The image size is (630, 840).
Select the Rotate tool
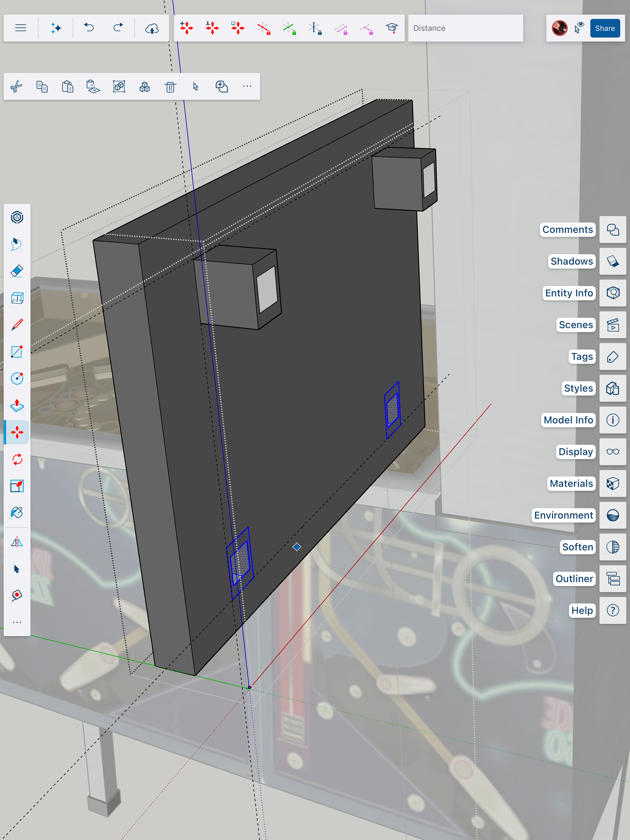[17, 459]
